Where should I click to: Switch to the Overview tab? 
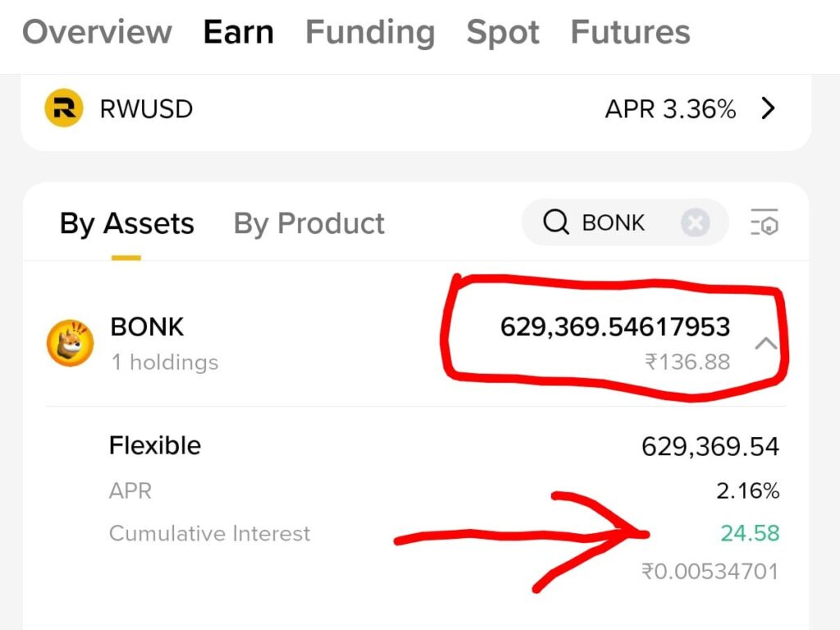(97, 32)
